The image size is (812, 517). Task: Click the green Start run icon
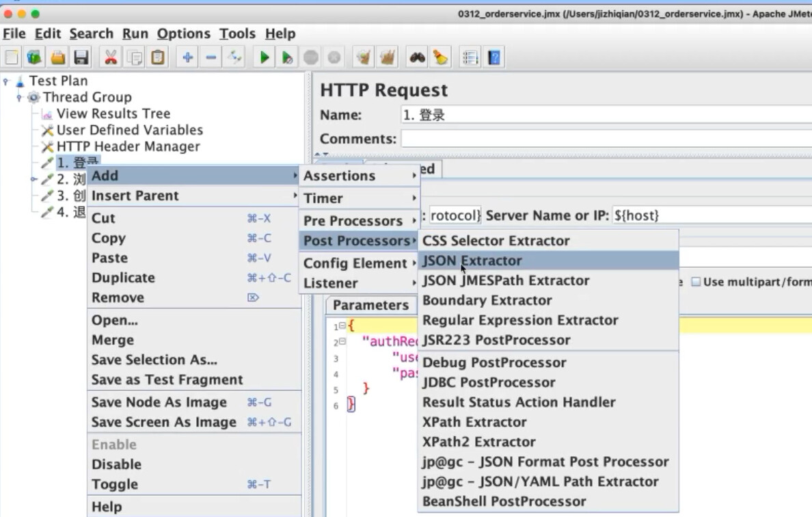tap(264, 57)
